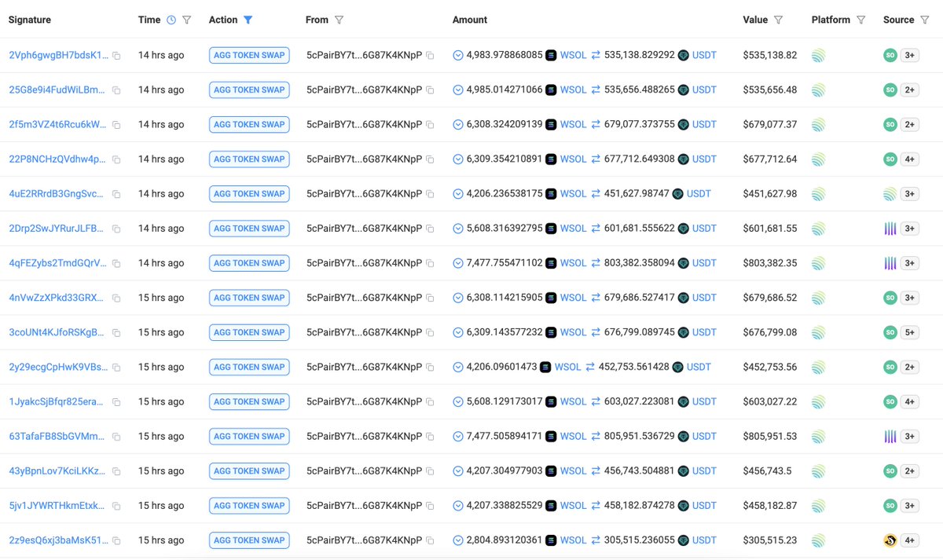Image resolution: width=943 pixels, height=560 pixels.
Task: Open the From column filter
Action: tap(338, 19)
